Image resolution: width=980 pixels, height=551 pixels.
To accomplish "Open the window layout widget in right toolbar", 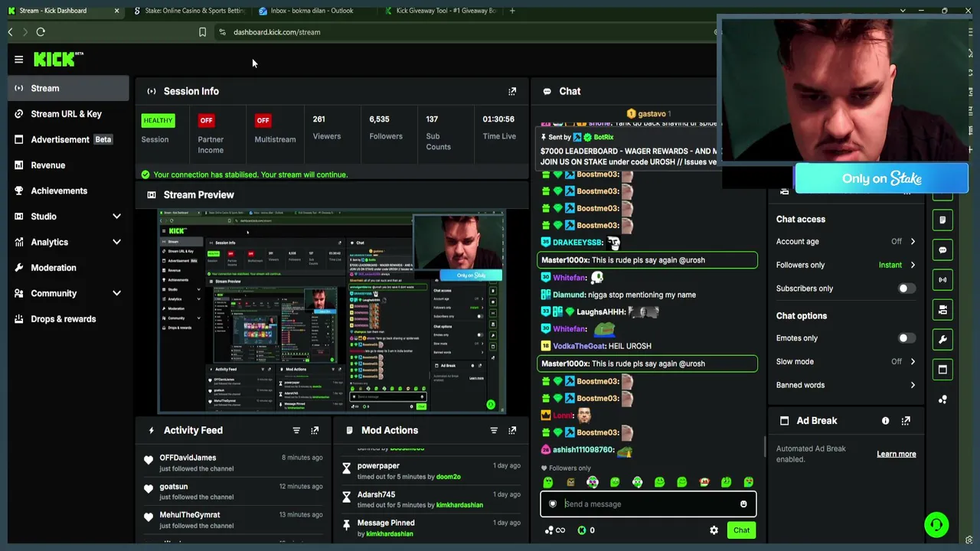I will click(942, 369).
